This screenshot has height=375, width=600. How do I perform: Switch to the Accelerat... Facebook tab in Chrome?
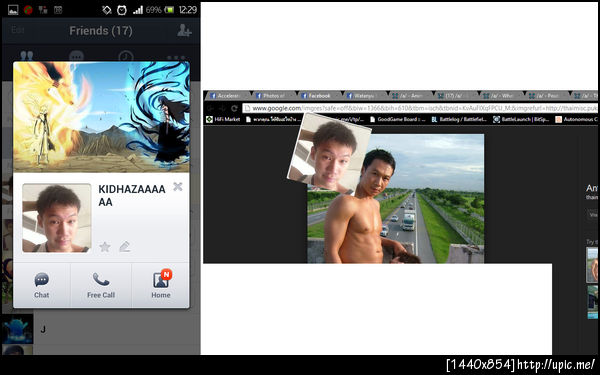pyautogui.click(x=227, y=96)
